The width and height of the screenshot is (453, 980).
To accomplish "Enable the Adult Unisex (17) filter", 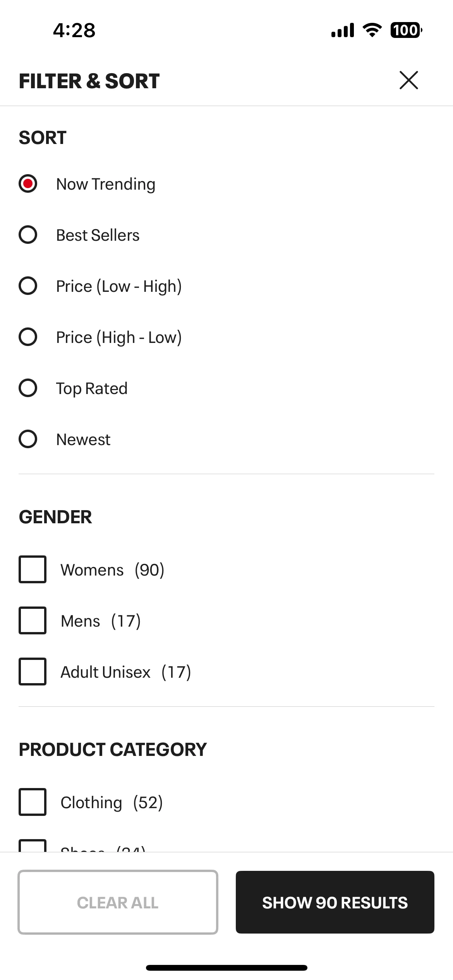I will point(33,672).
